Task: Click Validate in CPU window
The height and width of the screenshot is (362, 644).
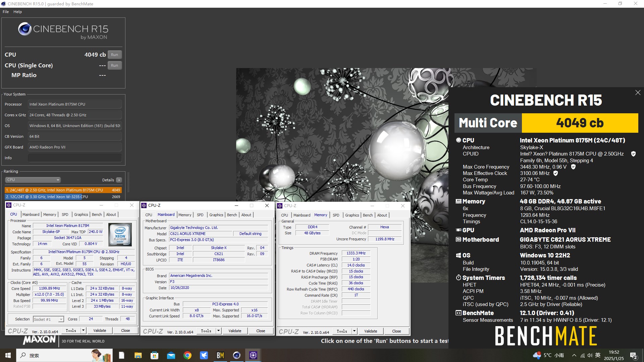Action: click(x=100, y=330)
